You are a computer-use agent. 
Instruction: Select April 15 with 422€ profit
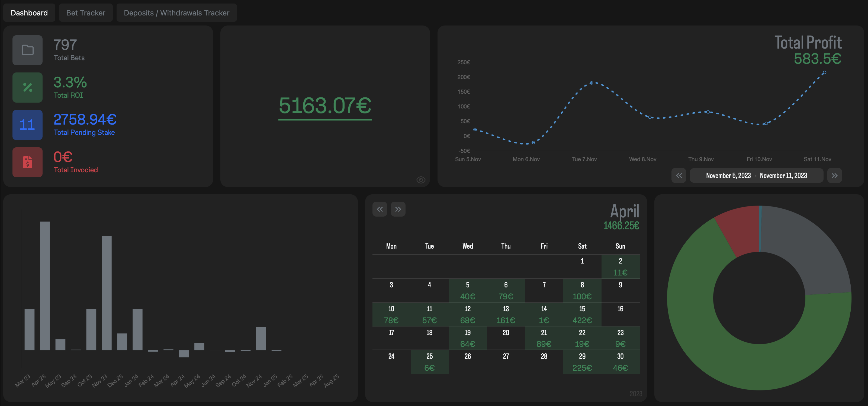[582, 314]
